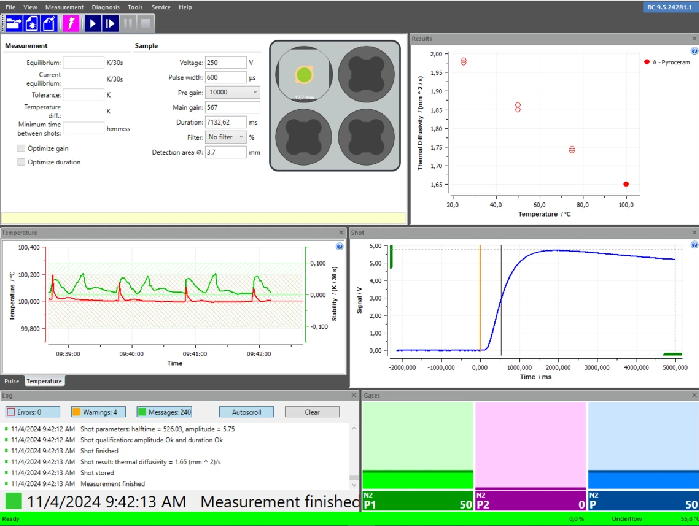
Task: Click the version label in top-right corner
Action: tap(670, 7)
